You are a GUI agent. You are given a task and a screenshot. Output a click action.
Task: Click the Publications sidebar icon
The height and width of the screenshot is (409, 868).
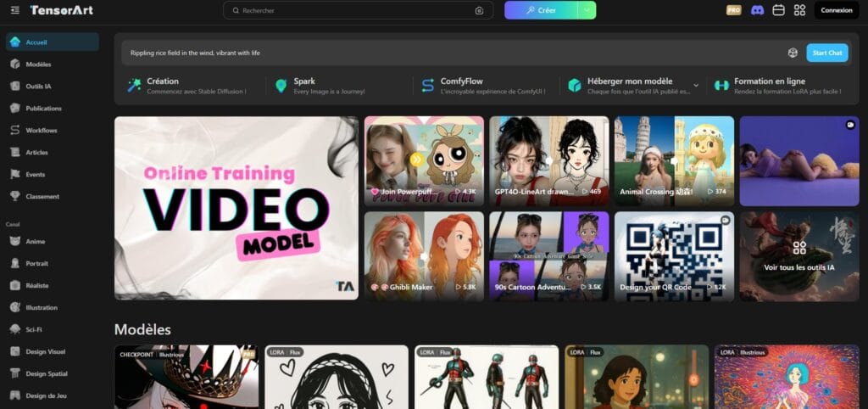coord(15,108)
